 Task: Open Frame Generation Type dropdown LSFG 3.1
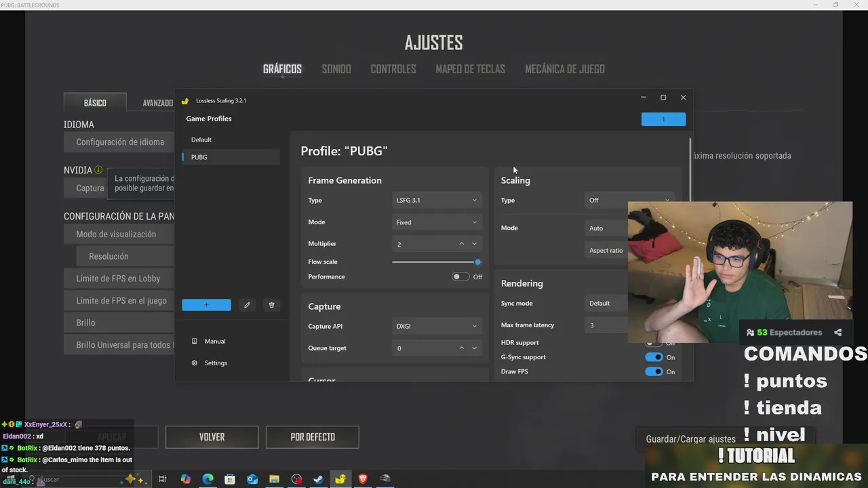(x=437, y=201)
